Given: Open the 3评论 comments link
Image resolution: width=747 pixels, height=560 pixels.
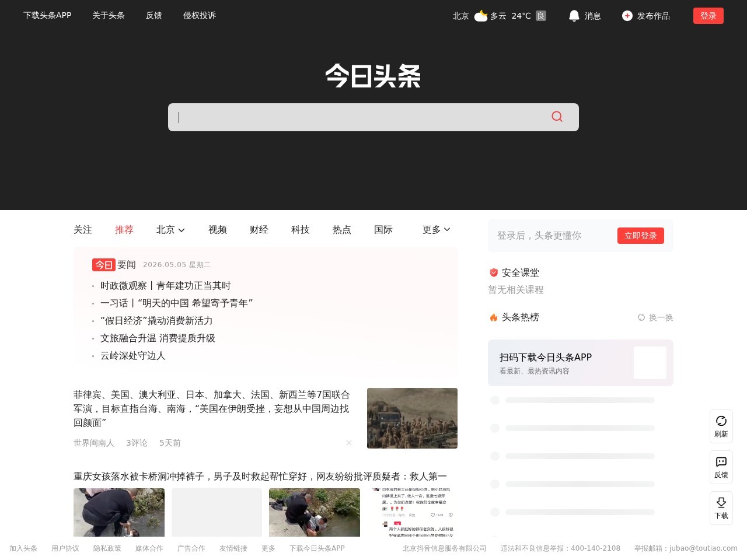Looking at the screenshot, I should pyautogui.click(x=137, y=443).
